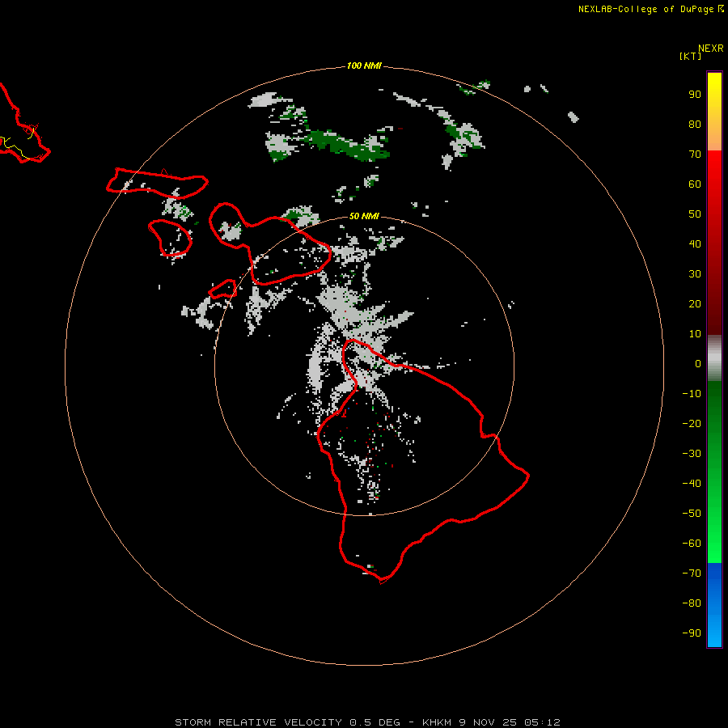Click the -20 value on velocity scale
The width and height of the screenshot is (728, 728).
click(692, 424)
